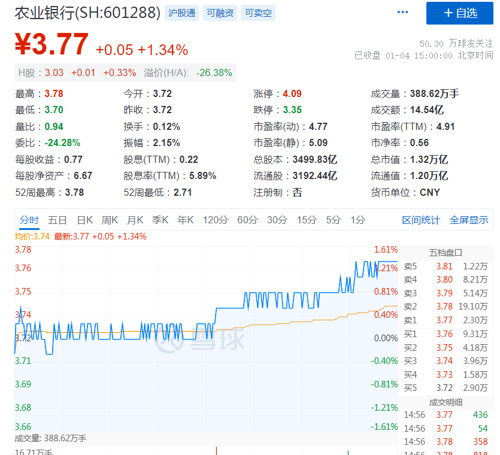
Task: Switch to the 季K chart tab
Action: coord(160,220)
